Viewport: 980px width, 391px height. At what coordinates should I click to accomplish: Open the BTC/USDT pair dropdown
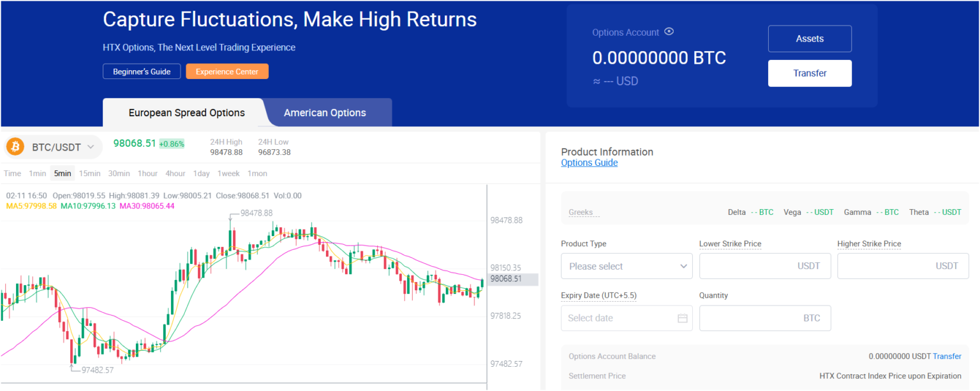click(x=54, y=147)
